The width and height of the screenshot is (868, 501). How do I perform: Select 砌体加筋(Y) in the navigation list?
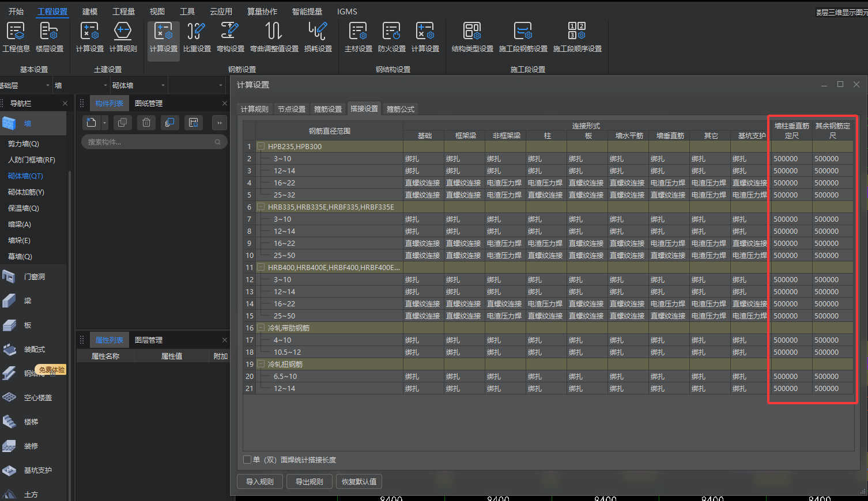pos(26,192)
